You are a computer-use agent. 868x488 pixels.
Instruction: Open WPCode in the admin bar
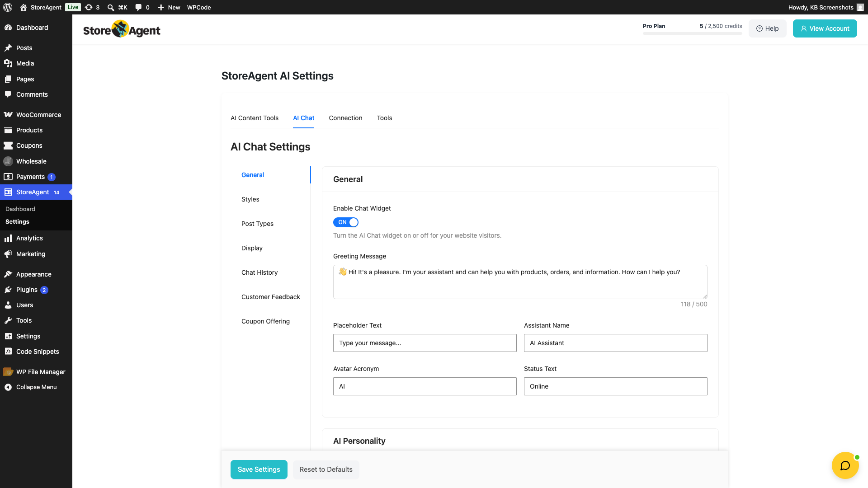[199, 7]
